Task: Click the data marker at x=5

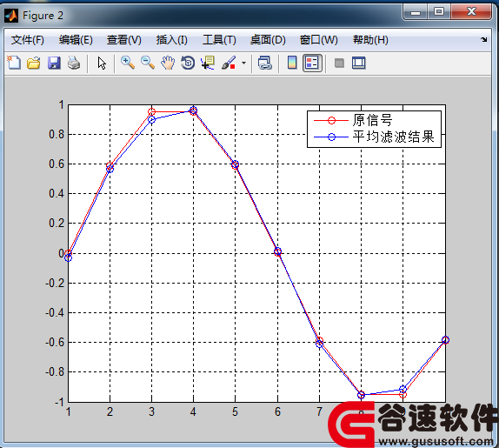Action: click(x=236, y=164)
